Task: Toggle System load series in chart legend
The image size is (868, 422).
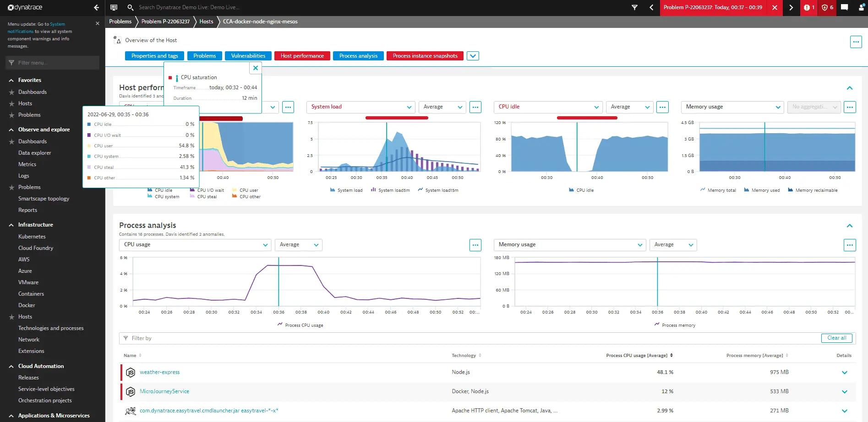Action: [346, 190]
